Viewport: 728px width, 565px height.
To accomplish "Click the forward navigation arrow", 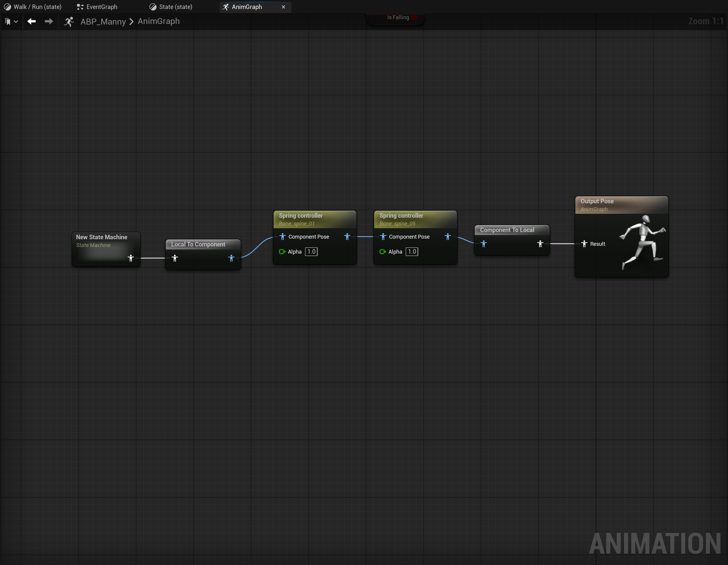I will 49,21.
